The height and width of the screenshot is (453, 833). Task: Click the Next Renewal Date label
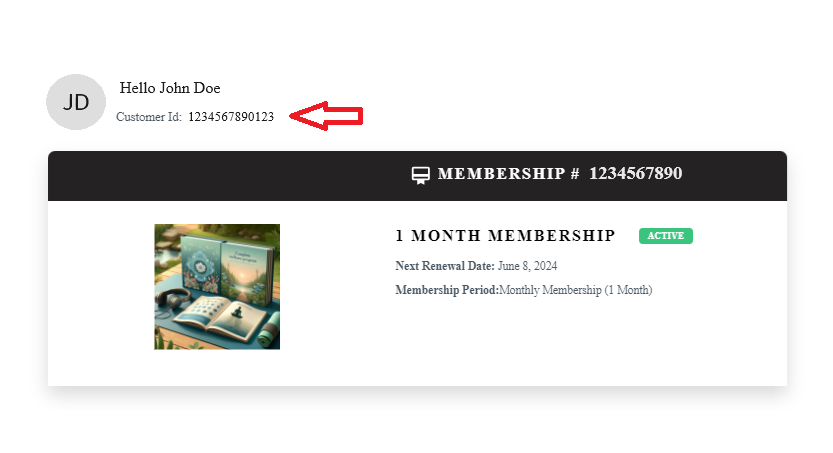tap(445, 266)
